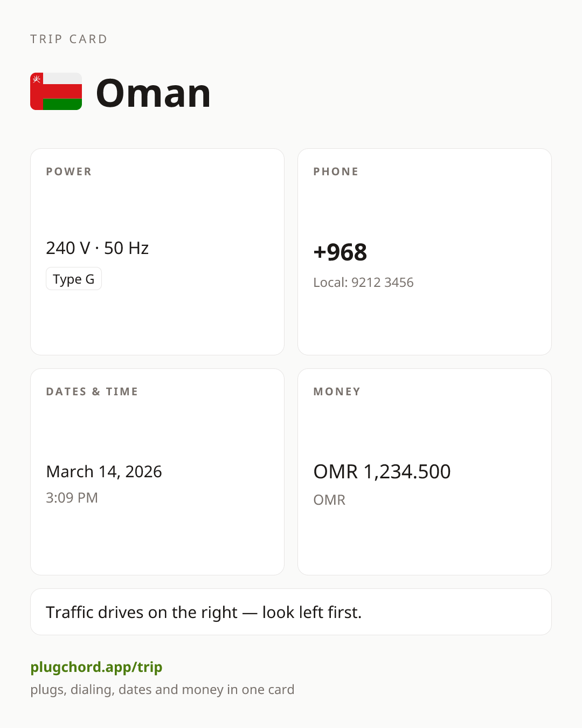Click the DATES & TIME card header
The height and width of the screenshot is (728, 582).
(x=92, y=392)
